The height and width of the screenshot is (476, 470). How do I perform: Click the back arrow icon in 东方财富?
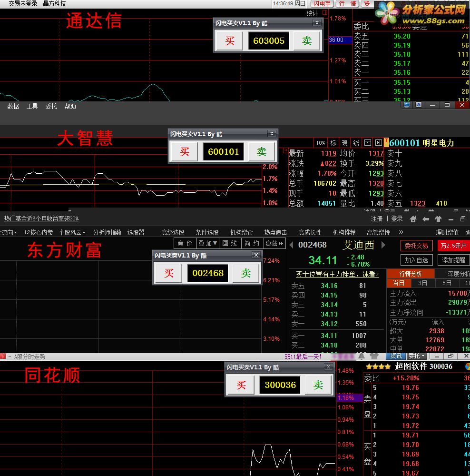point(426,219)
